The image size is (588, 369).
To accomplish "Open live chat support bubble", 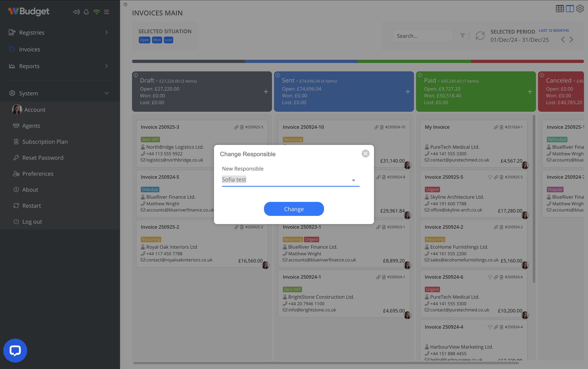I will click(15, 350).
